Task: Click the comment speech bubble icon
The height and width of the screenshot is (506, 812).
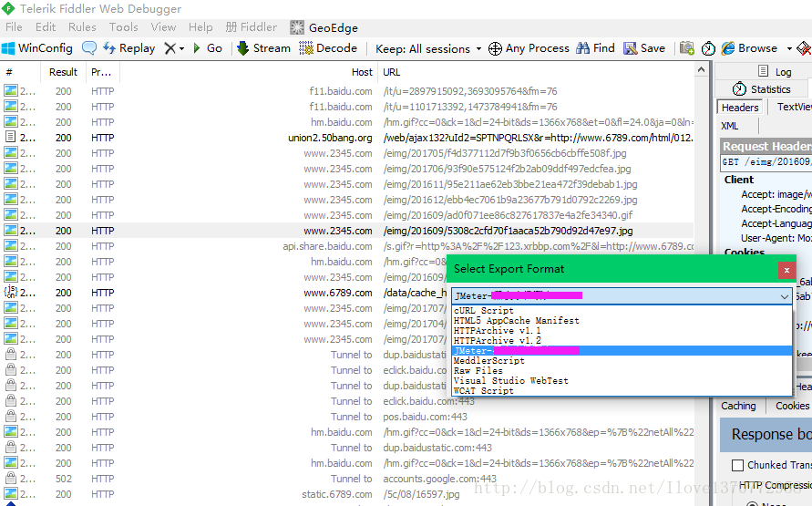Action: [x=89, y=48]
